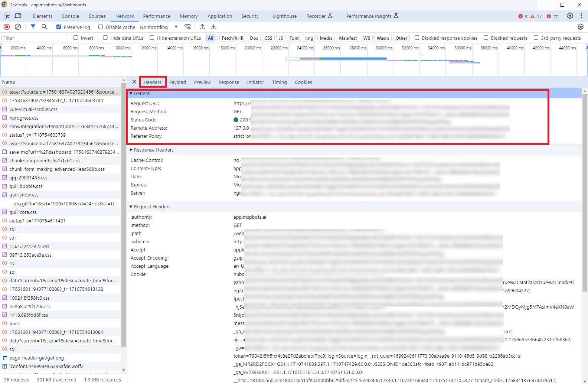This screenshot has height=384, width=588.
Task: Enable the Disable cache checkbox
Action: [x=101, y=27]
